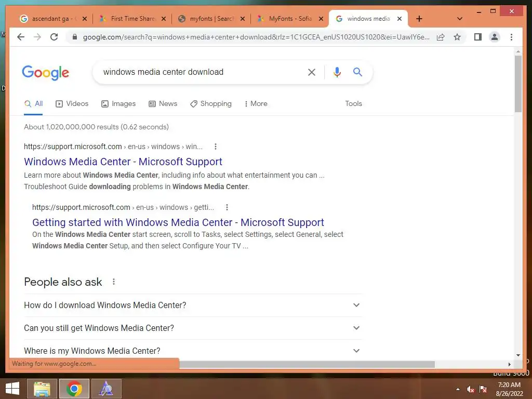Select the Videos results filter
The height and width of the screenshot is (399, 532).
(72, 104)
